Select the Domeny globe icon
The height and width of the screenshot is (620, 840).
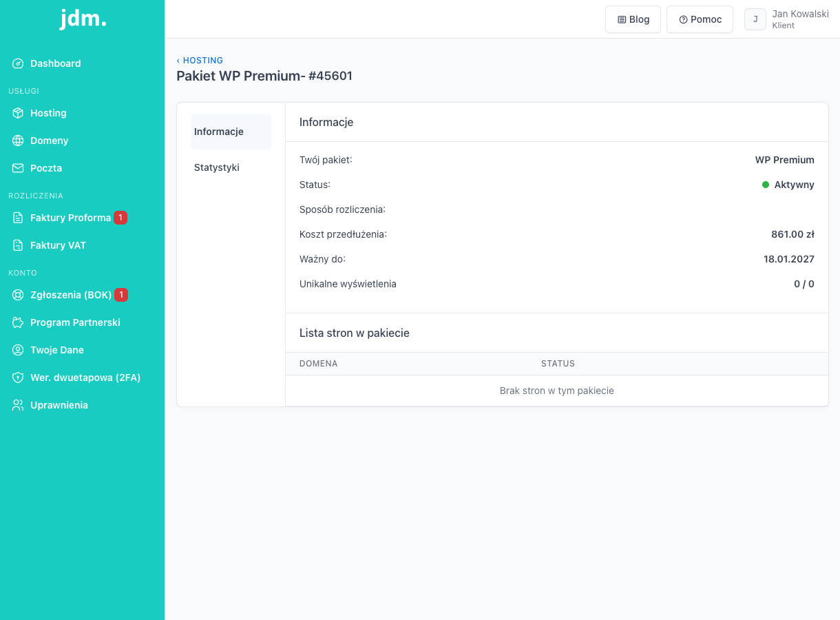point(18,141)
